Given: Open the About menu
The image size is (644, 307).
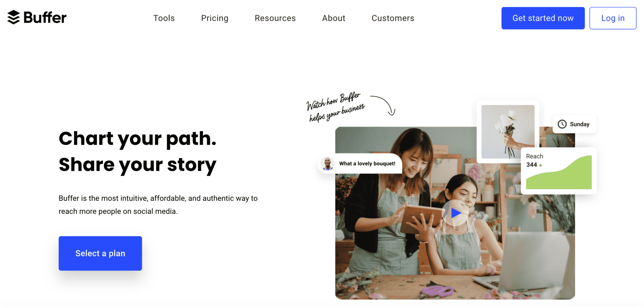Looking at the screenshot, I should click(334, 18).
